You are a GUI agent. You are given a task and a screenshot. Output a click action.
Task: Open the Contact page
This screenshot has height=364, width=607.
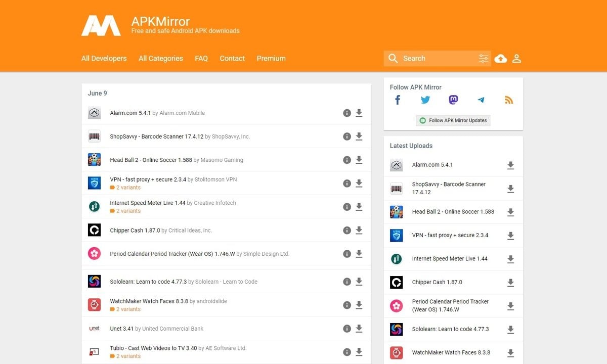point(232,59)
